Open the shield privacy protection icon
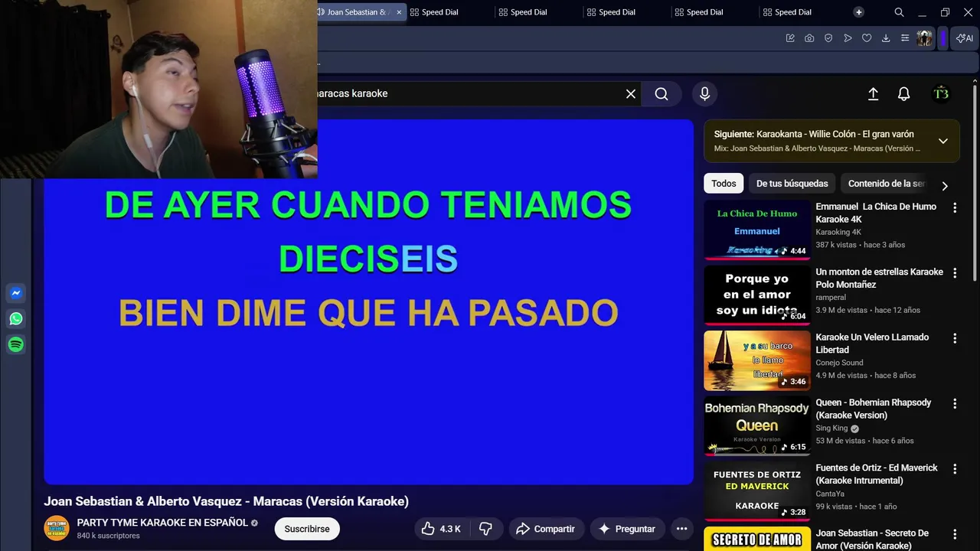This screenshot has width=980, height=551. [828, 38]
